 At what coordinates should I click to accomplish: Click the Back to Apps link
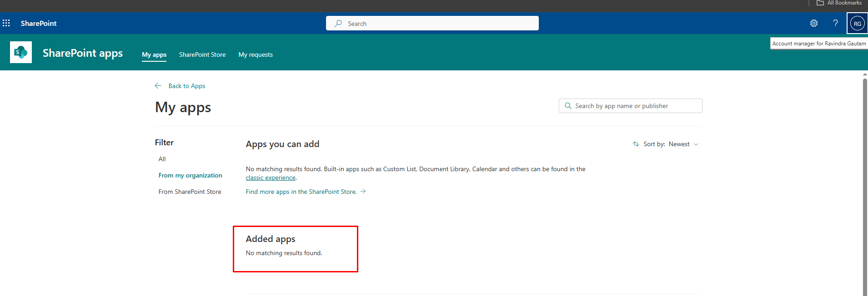187,86
